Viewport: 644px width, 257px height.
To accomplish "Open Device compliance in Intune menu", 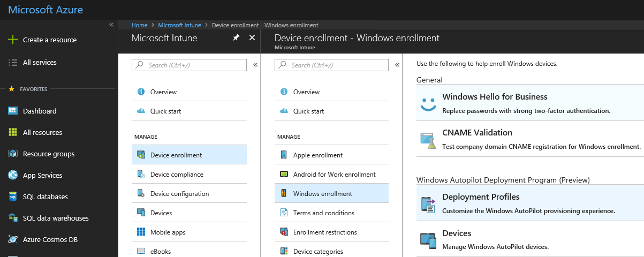I will pyautogui.click(x=177, y=174).
